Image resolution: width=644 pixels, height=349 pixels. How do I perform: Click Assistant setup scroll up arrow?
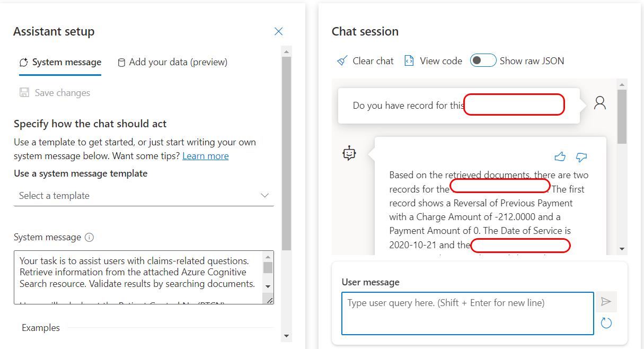[x=286, y=51]
